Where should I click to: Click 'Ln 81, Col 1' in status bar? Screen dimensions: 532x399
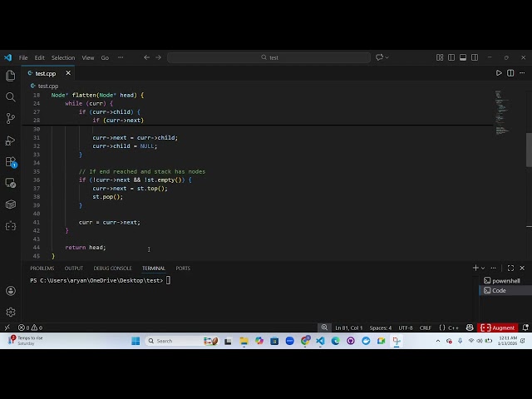point(349,328)
